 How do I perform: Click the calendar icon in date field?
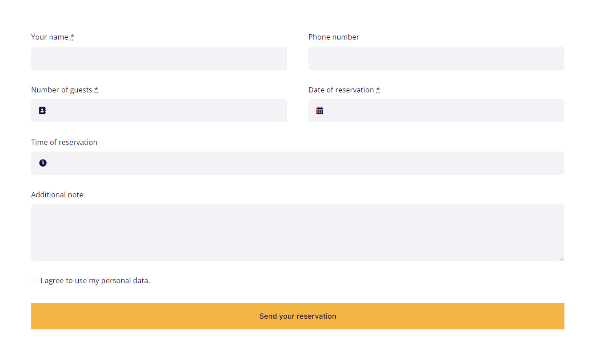[x=320, y=111]
